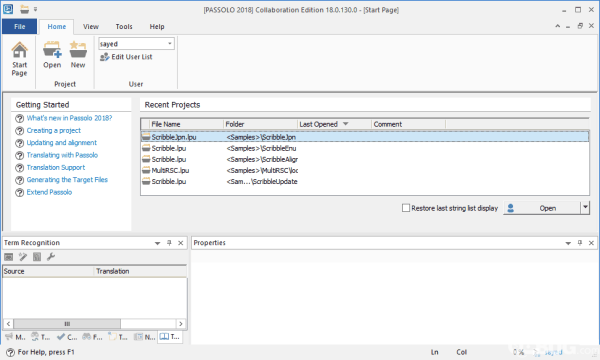
Task: Open Generating the Target Files link
Action: point(67,180)
